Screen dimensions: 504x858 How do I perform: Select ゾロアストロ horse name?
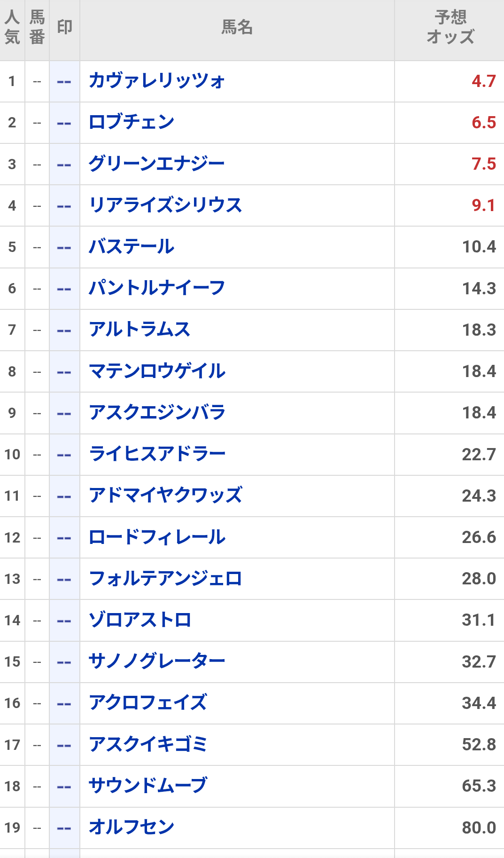tap(140, 620)
